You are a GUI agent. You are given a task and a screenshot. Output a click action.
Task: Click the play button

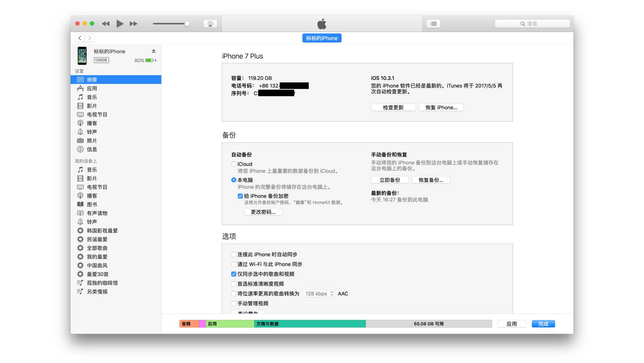click(x=120, y=24)
